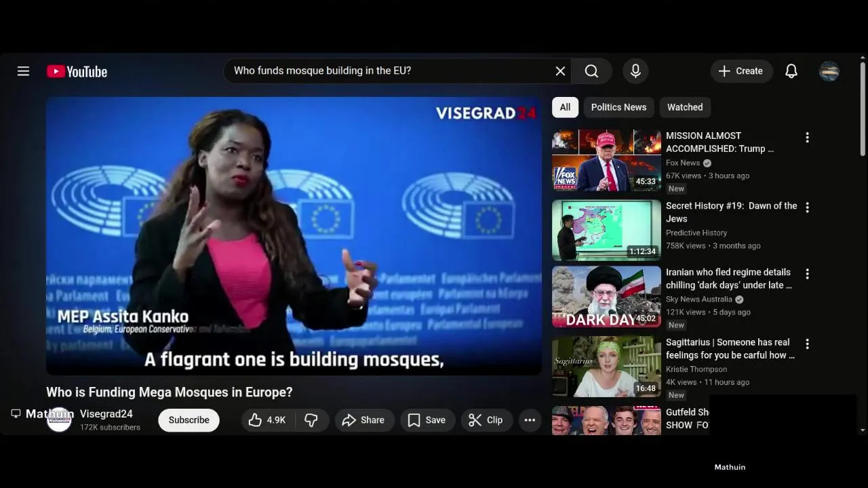Click the 758K views 3 months ago text
This screenshot has width=868, height=488.
[713, 245]
